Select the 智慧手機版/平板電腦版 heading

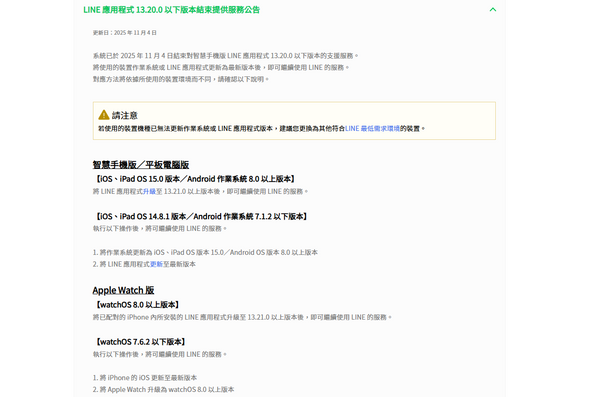point(141,165)
